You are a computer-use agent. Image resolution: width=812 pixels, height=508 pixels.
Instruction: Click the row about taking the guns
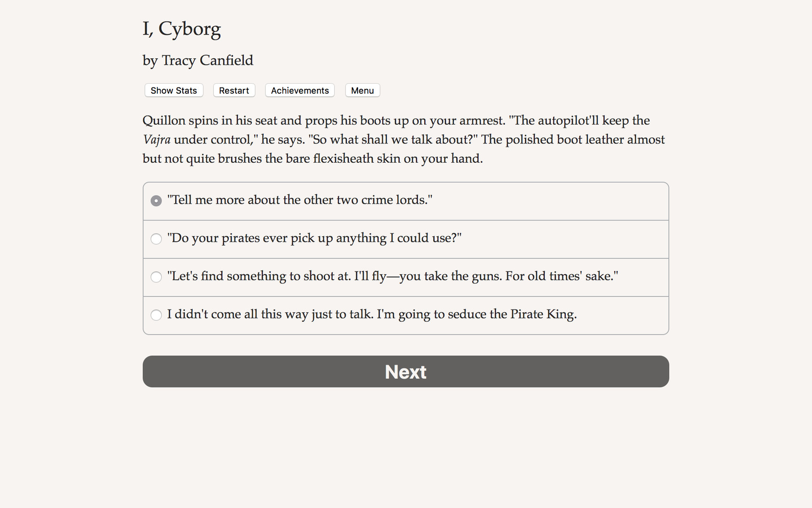point(406,277)
